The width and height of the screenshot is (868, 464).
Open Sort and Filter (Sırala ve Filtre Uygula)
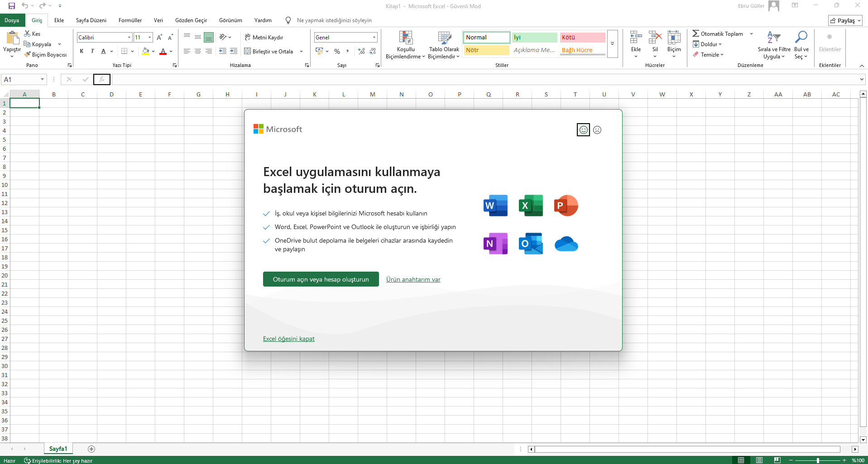pos(774,45)
